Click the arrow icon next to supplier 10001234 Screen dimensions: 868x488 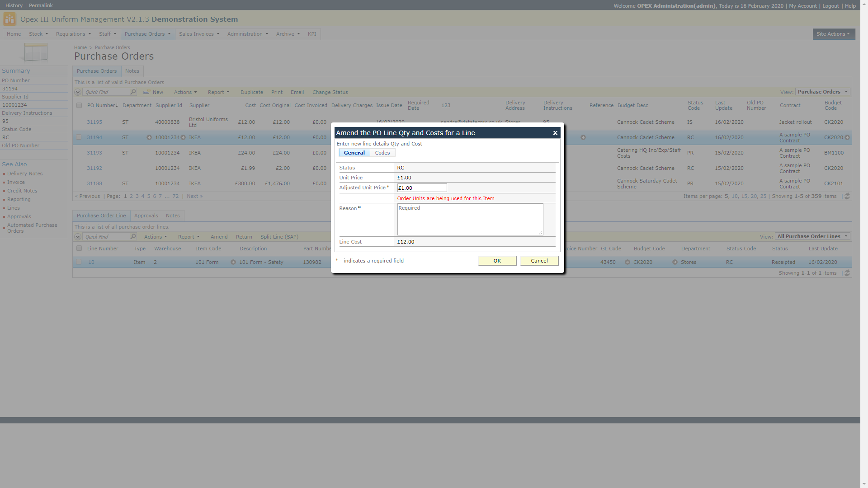tap(183, 137)
